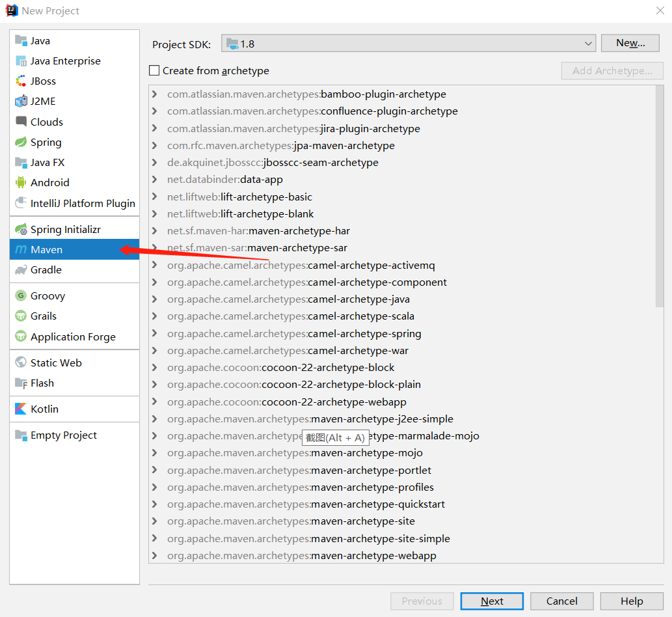
Task: Expand jbosscc-seam-archetype entry
Action: coord(155,163)
